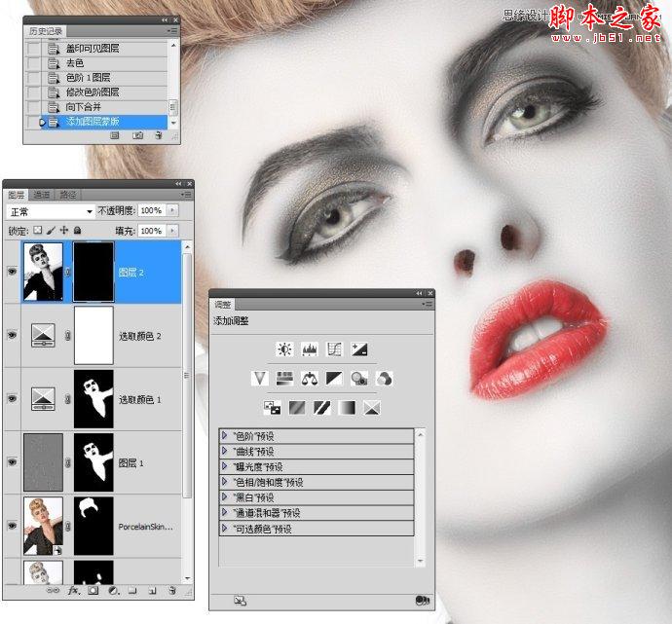Screen dimensions: 672x624
Task: Set history brush source for 去色
Action: click(33, 63)
